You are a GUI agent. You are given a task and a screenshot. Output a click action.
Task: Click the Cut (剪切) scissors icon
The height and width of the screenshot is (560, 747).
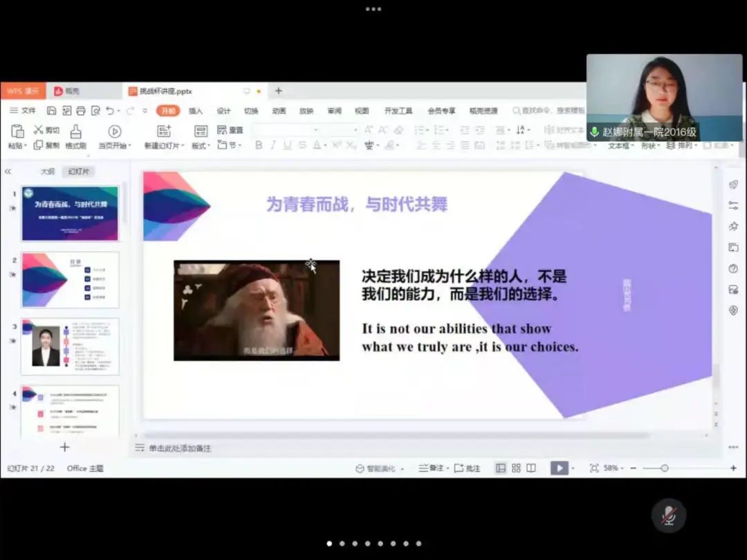pos(38,130)
